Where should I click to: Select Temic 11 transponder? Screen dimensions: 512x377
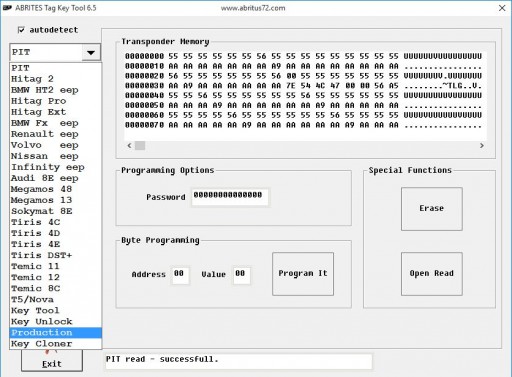coord(55,266)
